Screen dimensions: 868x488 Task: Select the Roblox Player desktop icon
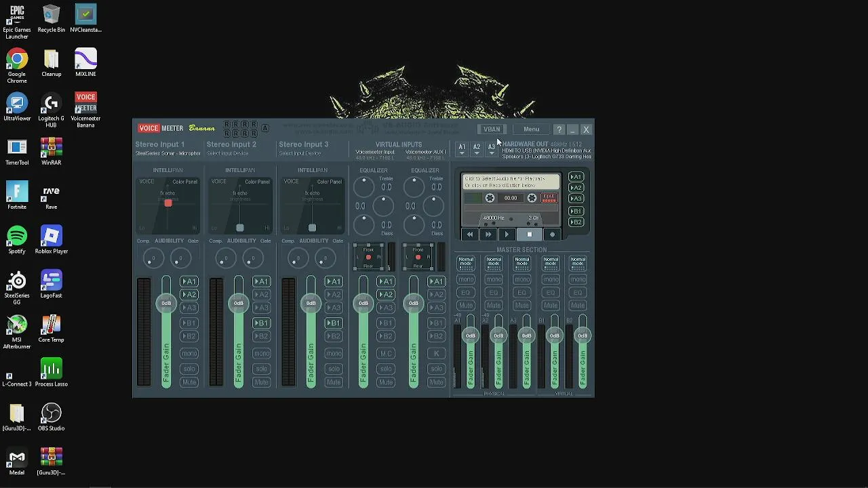[x=52, y=240]
